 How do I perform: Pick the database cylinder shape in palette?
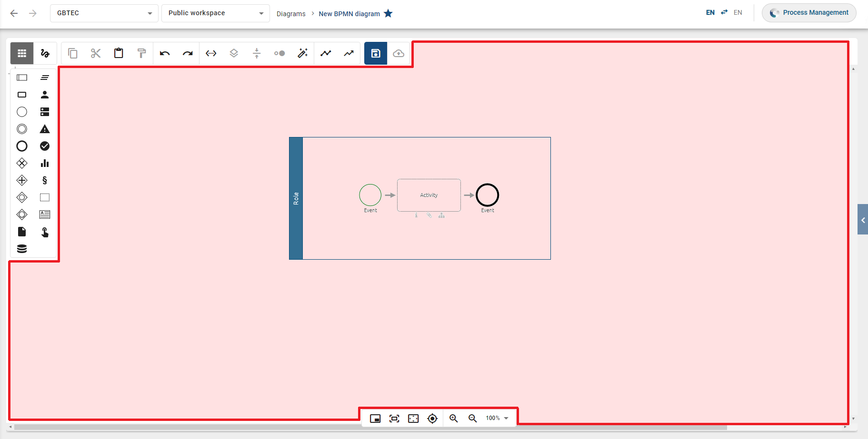(22, 249)
